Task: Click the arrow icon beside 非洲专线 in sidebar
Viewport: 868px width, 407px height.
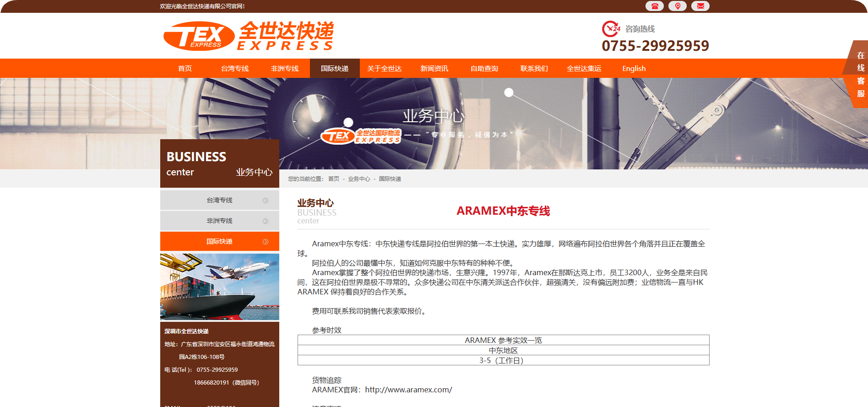Action: coord(265,221)
